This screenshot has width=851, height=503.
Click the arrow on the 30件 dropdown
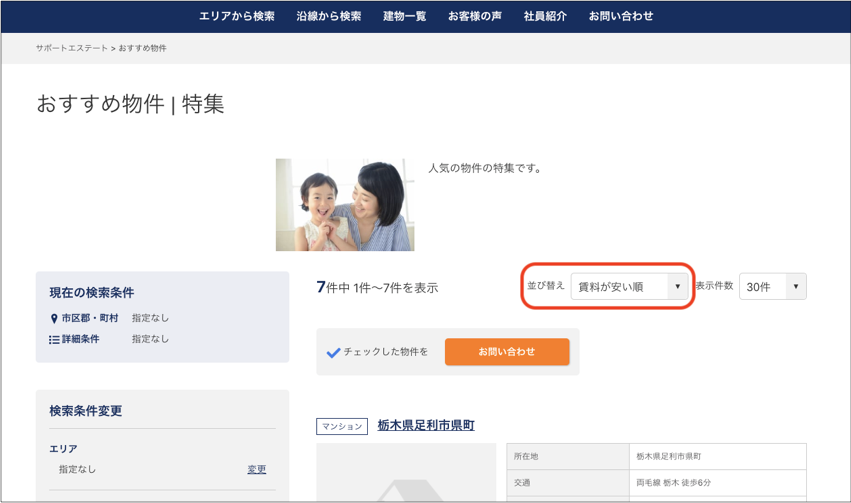tap(795, 287)
